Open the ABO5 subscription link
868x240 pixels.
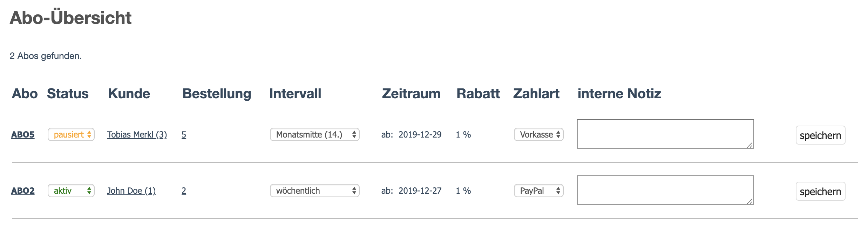point(23,135)
